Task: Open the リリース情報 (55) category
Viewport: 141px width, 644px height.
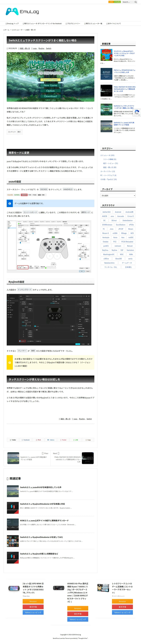Action: pyautogui.click(x=110, y=159)
